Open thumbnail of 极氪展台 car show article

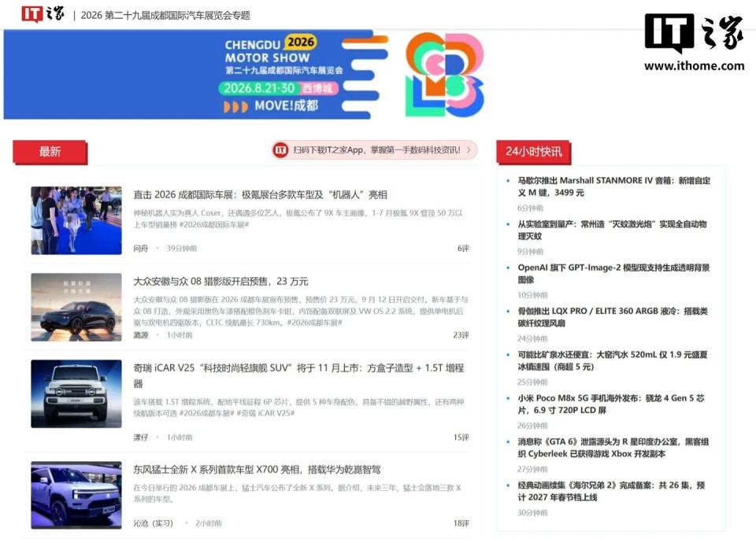pyautogui.click(x=76, y=220)
